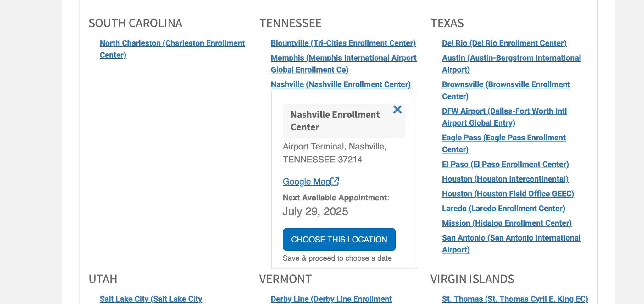The image size is (644, 304).
Task: Select the Memphis International Airport enrollment link
Action: (343, 58)
